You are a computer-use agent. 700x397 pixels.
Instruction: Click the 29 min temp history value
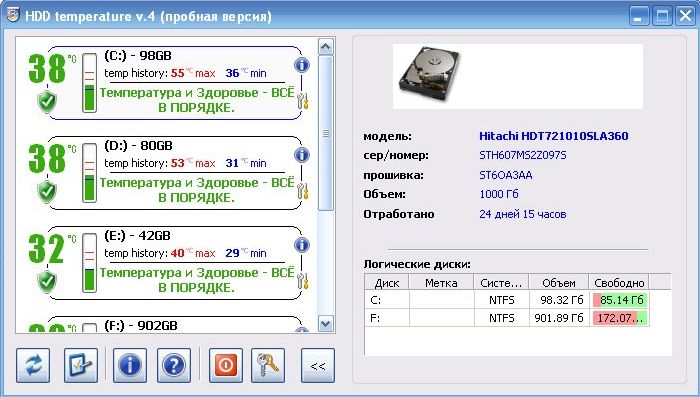pyautogui.click(x=232, y=253)
